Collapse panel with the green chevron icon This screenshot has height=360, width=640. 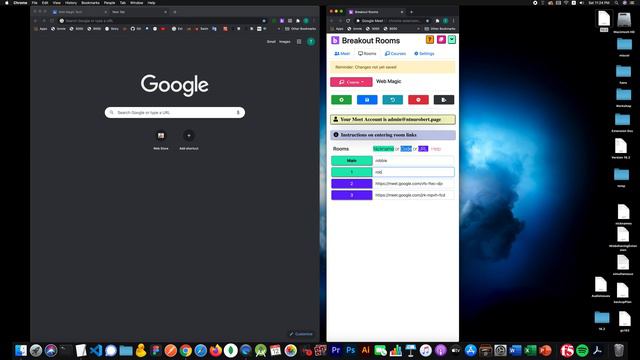[452, 40]
